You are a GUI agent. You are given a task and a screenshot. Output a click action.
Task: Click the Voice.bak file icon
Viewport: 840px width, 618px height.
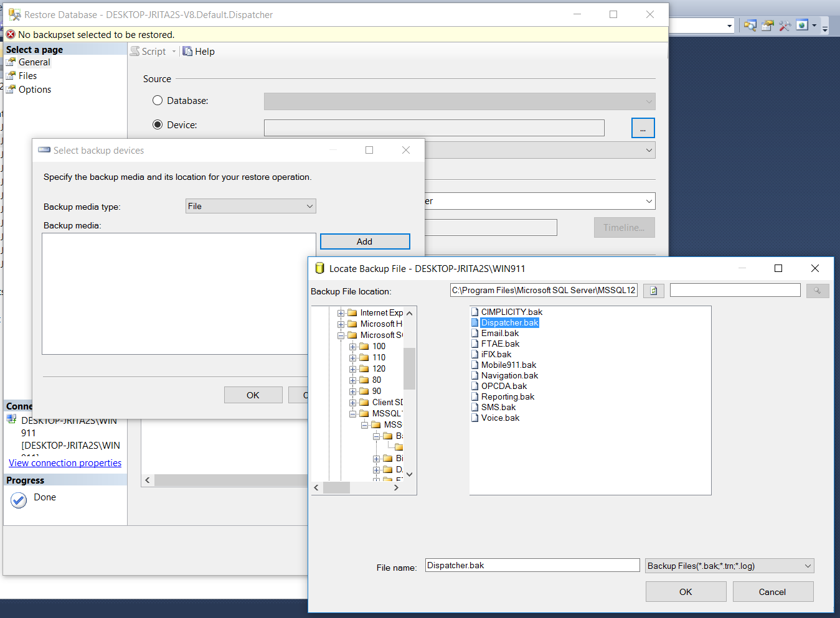(475, 418)
